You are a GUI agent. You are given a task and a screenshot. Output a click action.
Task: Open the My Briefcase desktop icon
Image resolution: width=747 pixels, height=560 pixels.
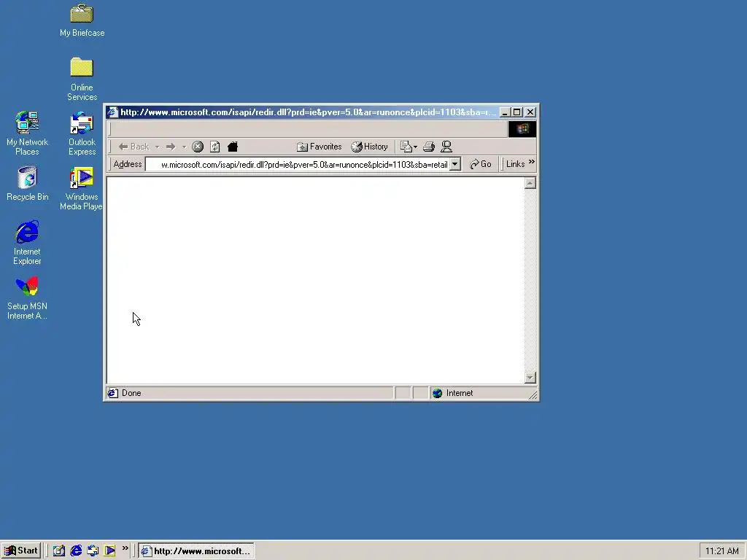(82, 20)
